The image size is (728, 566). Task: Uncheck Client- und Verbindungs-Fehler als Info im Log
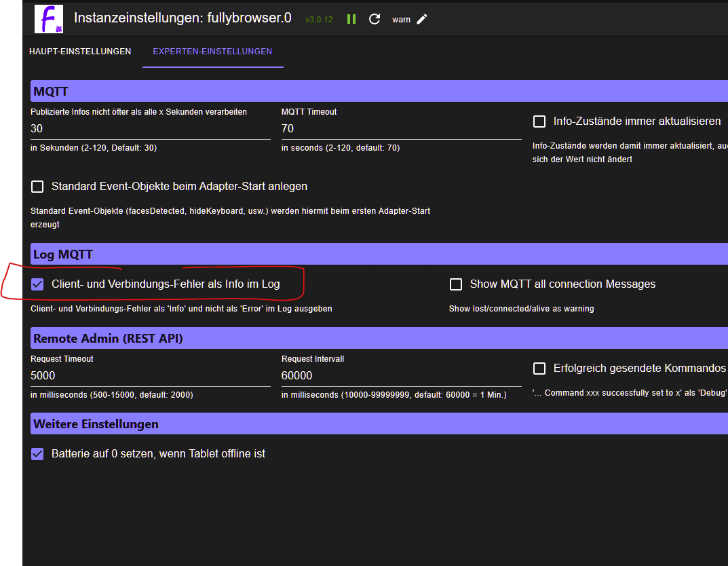(x=37, y=284)
